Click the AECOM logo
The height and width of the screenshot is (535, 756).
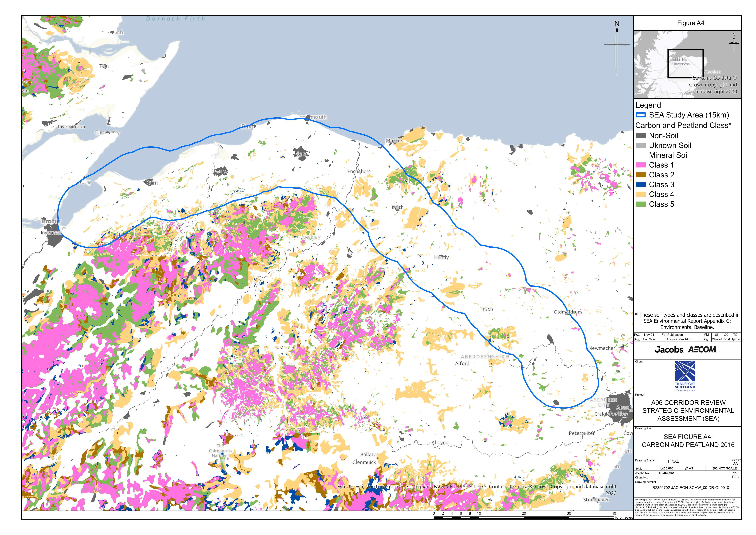702,350
